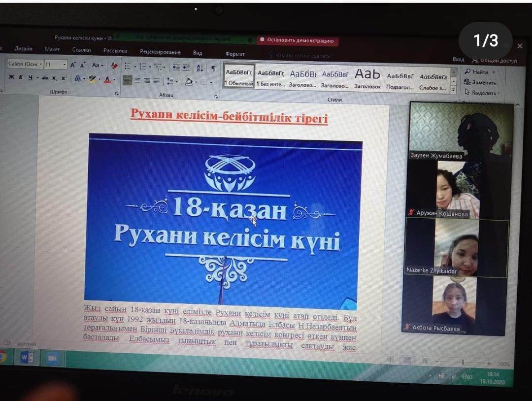Screen dimensions: 532x401
Task: Expand the styles gallery with the More button
Action: coord(453,90)
